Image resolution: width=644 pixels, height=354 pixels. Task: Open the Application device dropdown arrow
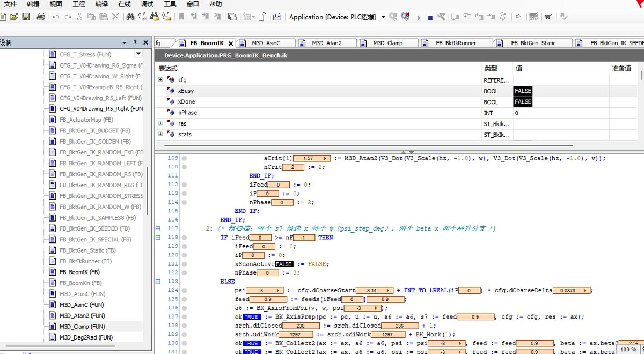tap(383, 17)
